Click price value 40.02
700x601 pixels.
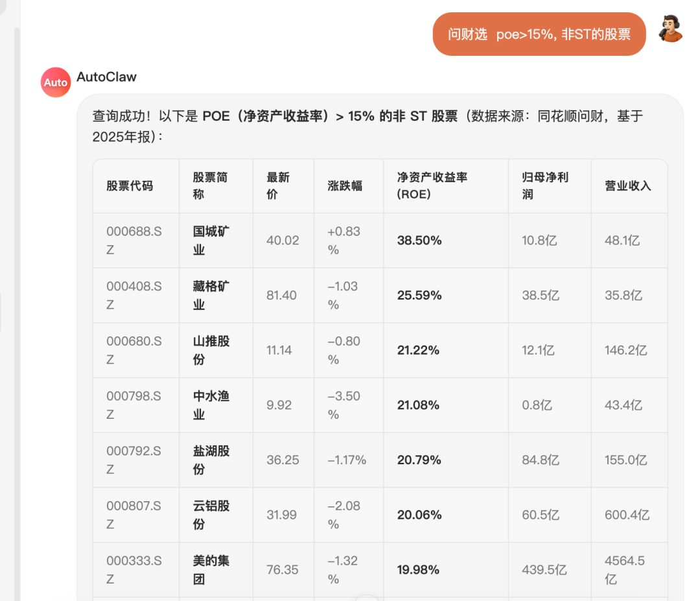[283, 241]
